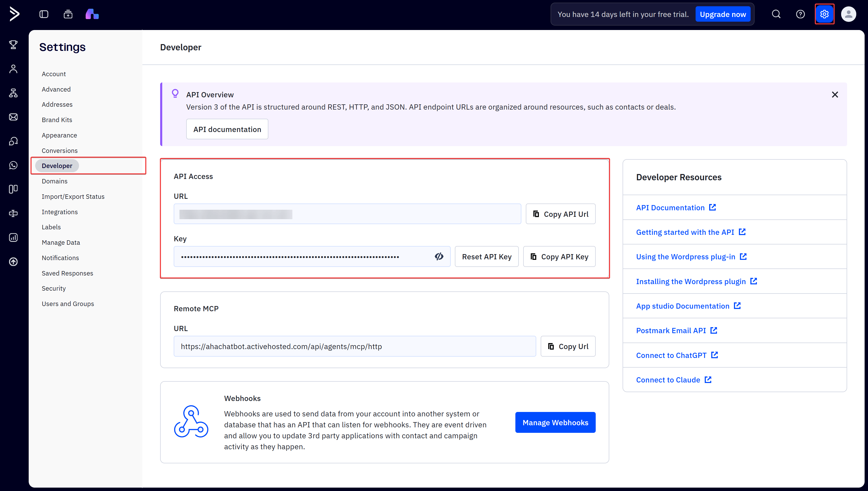Open Account settings
This screenshot has height=491, width=868.
[53, 74]
